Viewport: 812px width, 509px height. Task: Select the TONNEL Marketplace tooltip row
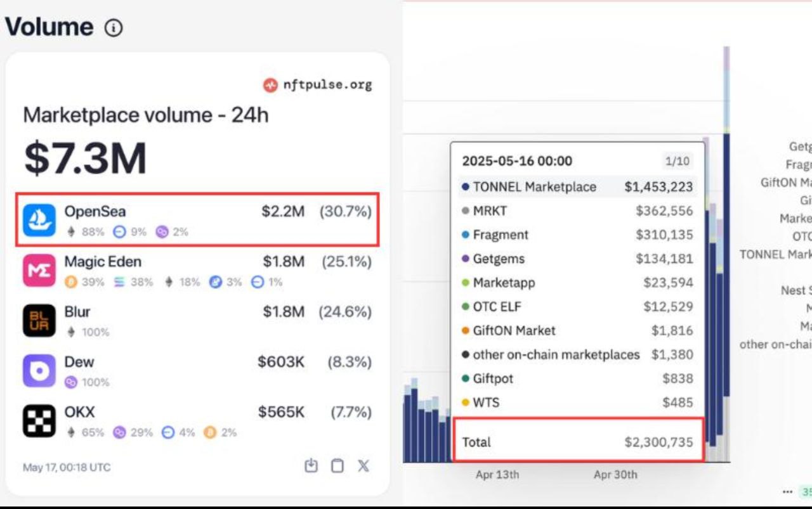[577, 187]
